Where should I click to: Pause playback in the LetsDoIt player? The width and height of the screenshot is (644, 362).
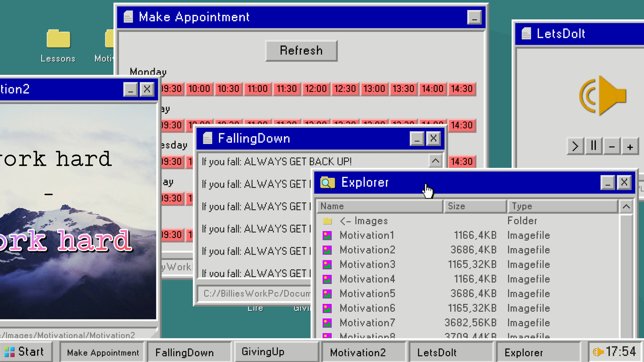click(x=593, y=146)
